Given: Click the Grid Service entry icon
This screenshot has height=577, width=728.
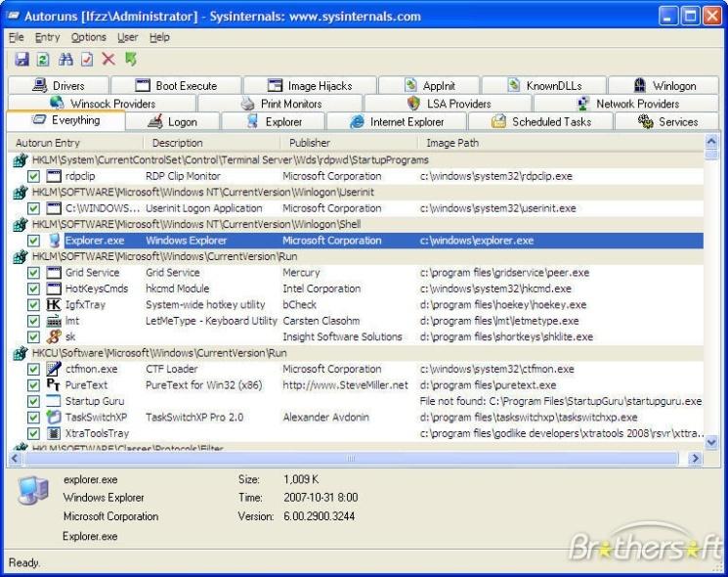Looking at the screenshot, I should click(x=54, y=272).
